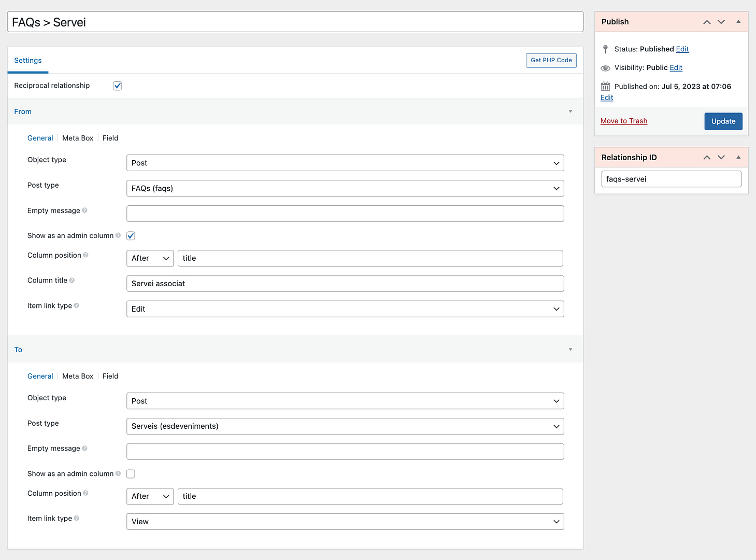The height and width of the screenshot is (560, 756).
Task: Move Relationship ID box up arrow
Action: click(707, 157)
